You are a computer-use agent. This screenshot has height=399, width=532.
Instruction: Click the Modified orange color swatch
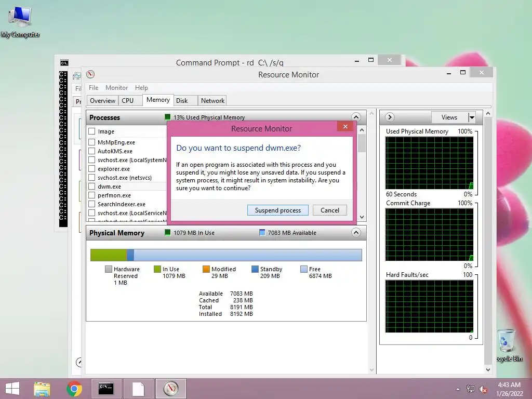click(206, 269)
